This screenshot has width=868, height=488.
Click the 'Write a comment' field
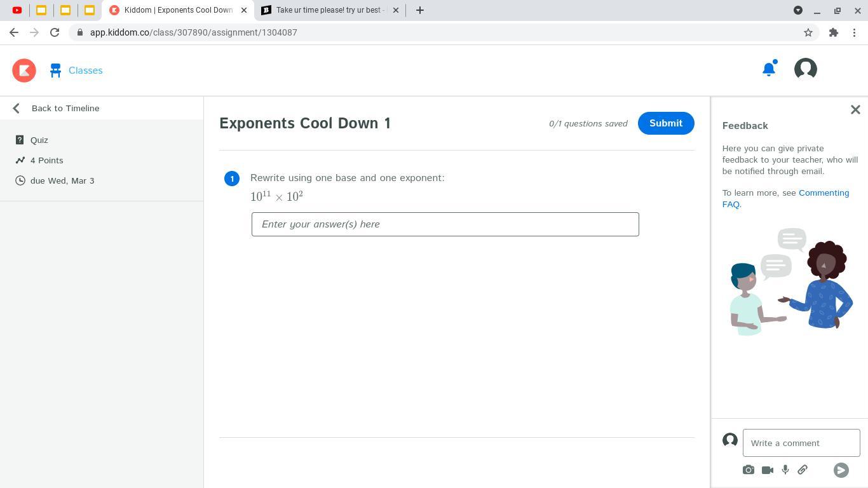(801, 443)
